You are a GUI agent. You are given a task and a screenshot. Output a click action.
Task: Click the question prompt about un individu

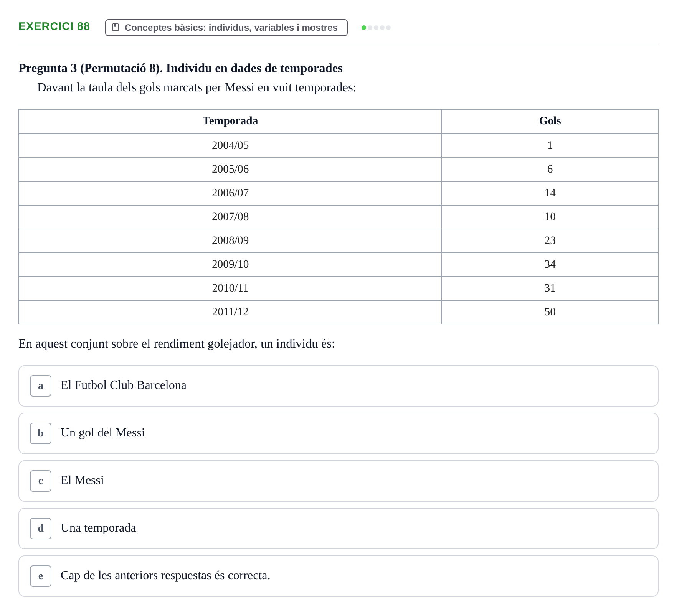tap(177, 344)
